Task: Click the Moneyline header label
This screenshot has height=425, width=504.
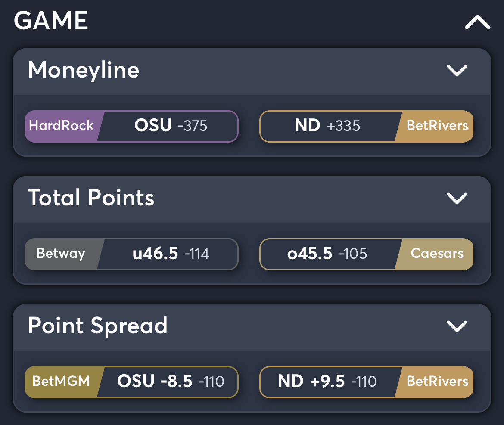Action: 84,71
